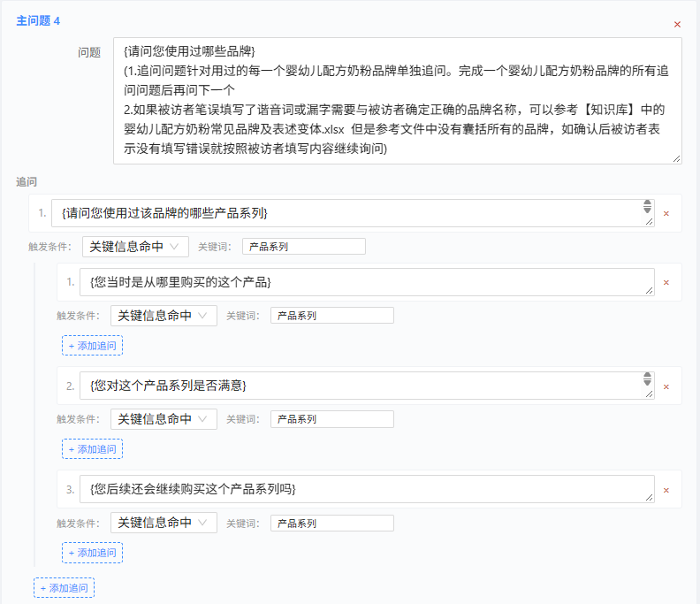Click keyword field under '是否满意' follow-up

coord(332,419)
